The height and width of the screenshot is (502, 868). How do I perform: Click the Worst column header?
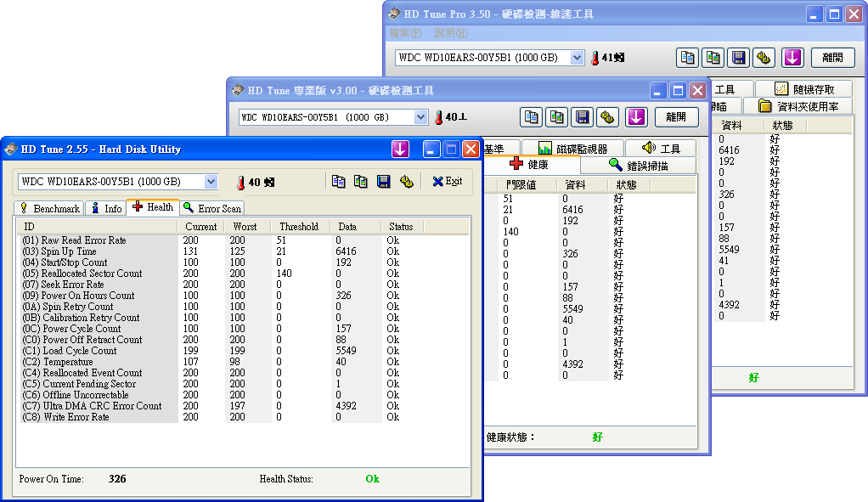click(x=247, y=227)
